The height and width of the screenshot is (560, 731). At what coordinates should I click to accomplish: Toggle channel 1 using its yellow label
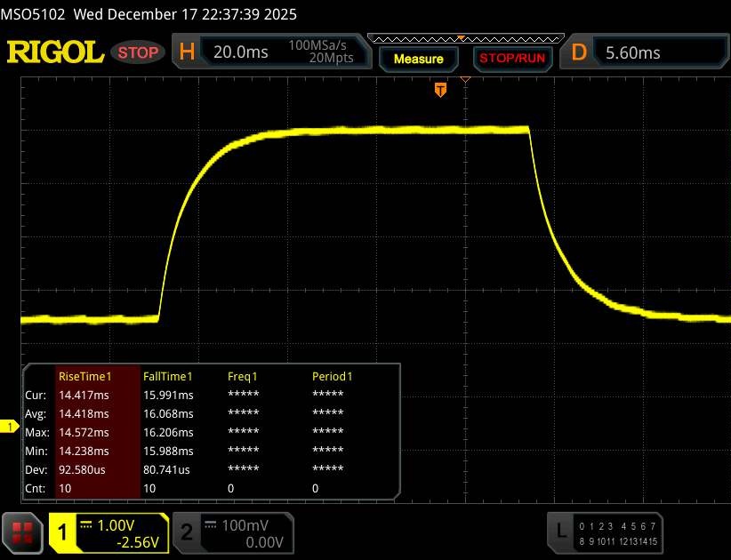(x=63, y=532)
